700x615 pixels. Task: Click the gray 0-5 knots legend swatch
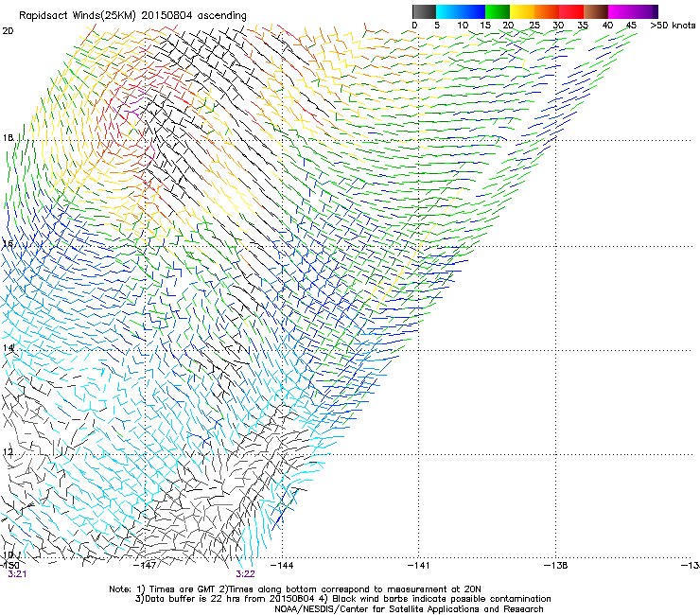[x=424, y=11]
